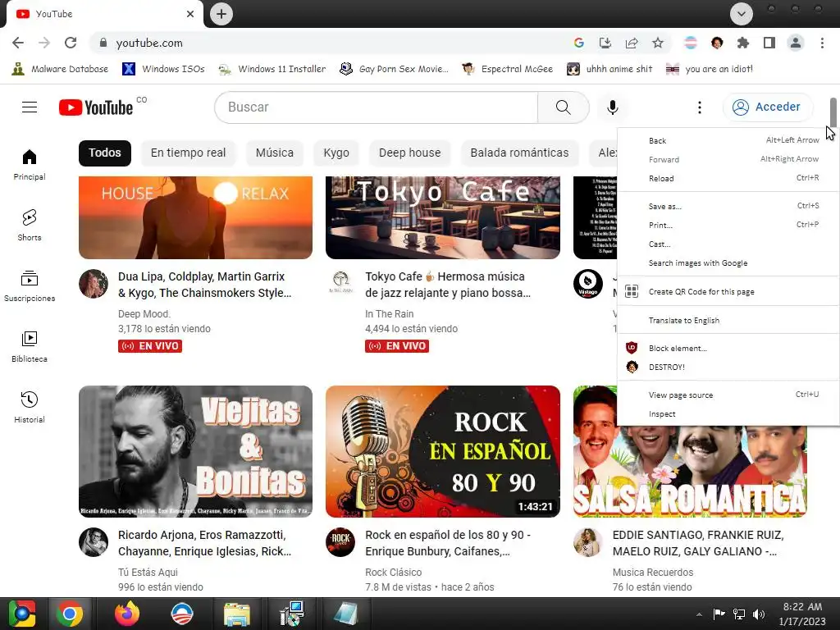840x630 pixels.
Task: Choose DESTROY! menu entry
Action: [728, 367]
